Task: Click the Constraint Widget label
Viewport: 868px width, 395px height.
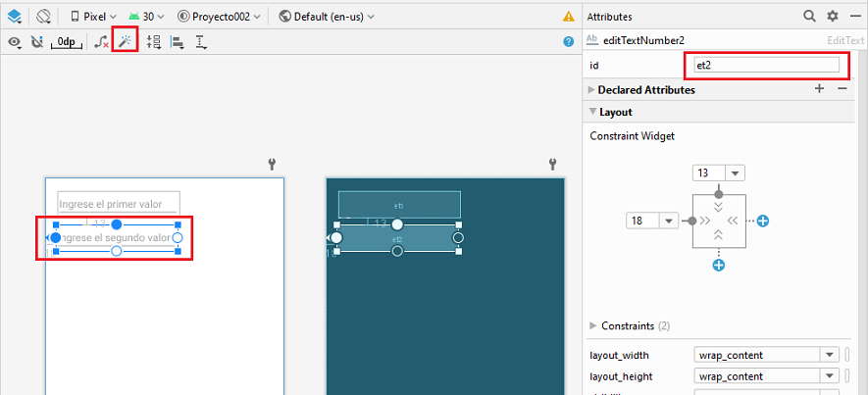Action: click(633, 135)
